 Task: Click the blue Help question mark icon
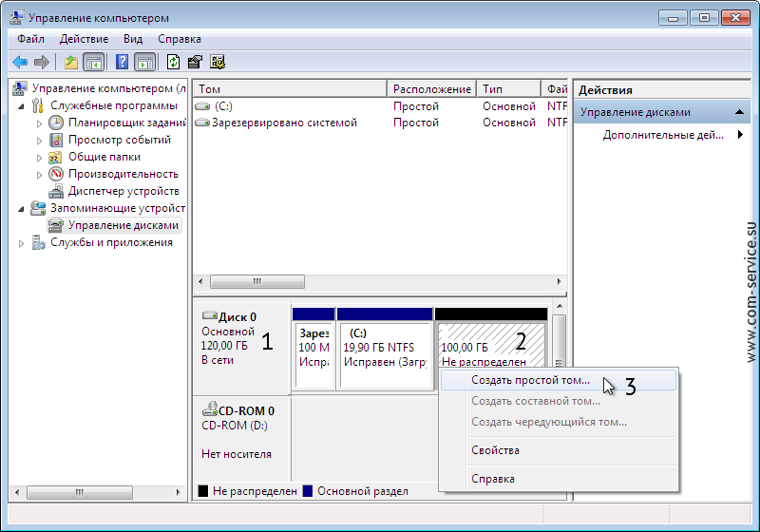coord(123,62)
